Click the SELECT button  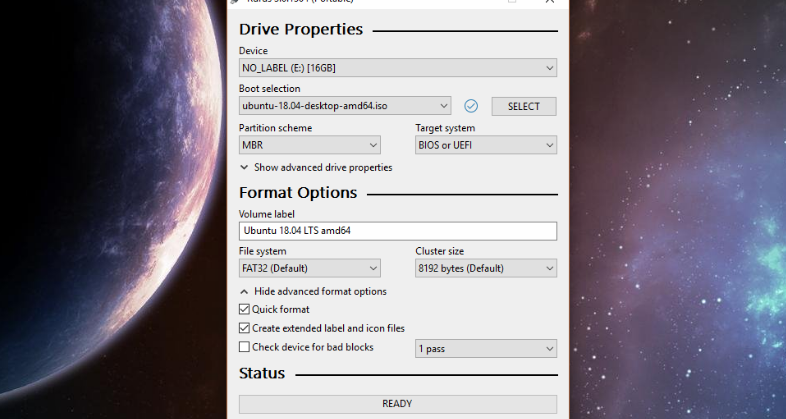(524, 106)
